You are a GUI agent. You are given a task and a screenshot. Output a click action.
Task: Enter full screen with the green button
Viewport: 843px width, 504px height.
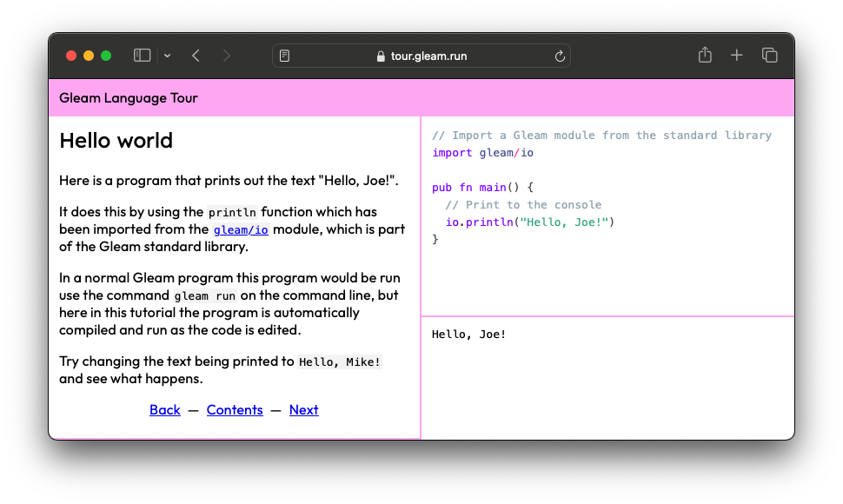click(106, 56)
